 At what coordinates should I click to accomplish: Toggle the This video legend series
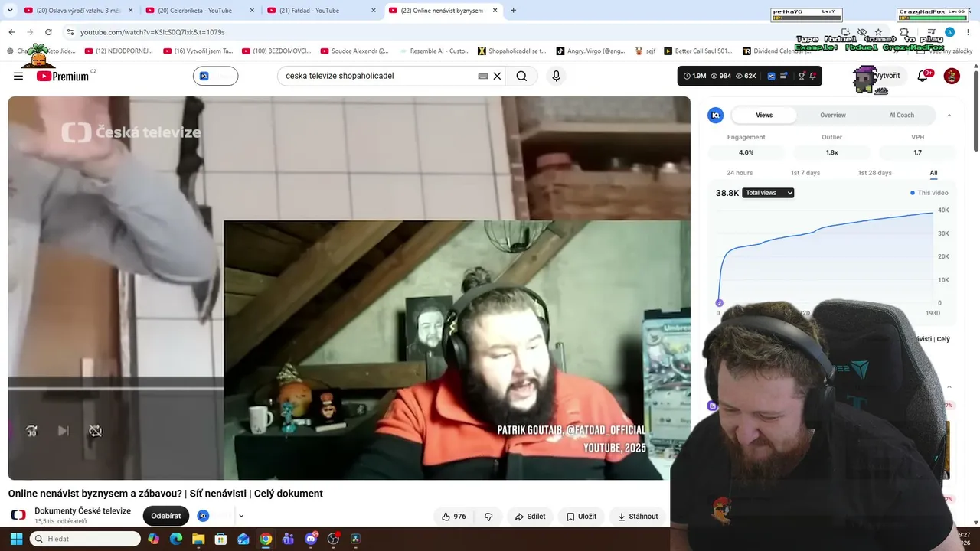pos(929,193)
